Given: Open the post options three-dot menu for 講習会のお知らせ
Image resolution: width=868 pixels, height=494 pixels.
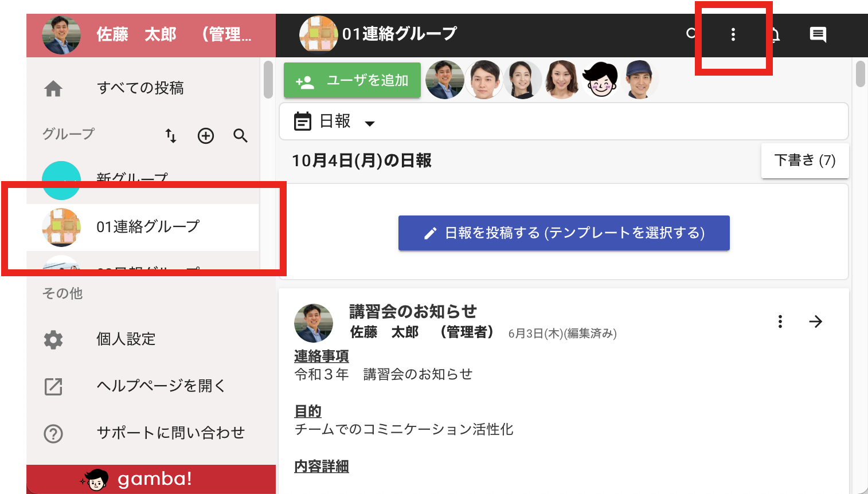Looking at the screenshot, I should (780, 322).
